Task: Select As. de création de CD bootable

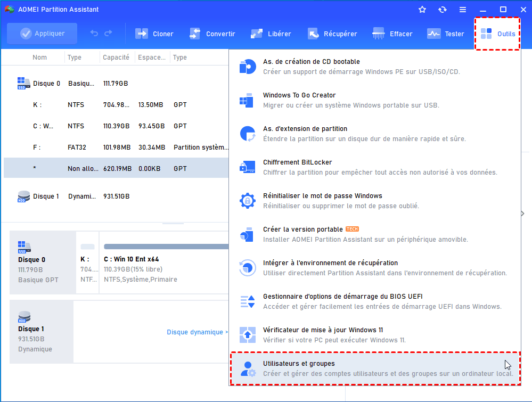Action: (375, 67)
